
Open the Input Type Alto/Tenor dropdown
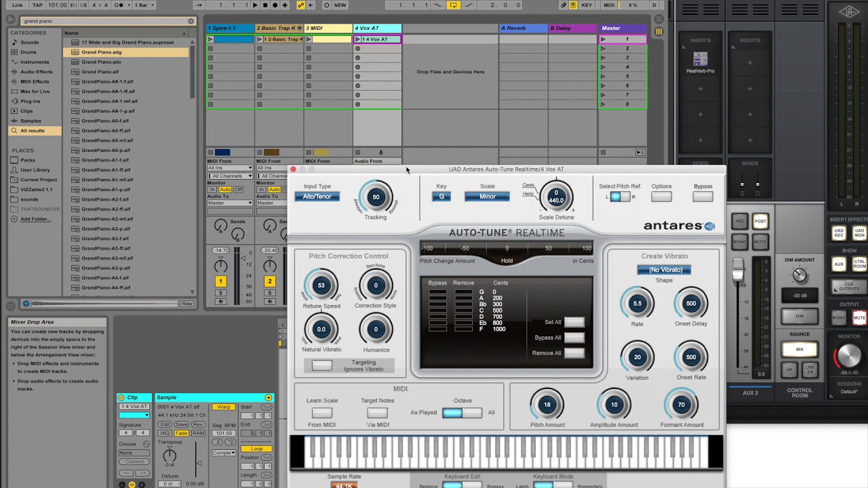click(317, 197)
